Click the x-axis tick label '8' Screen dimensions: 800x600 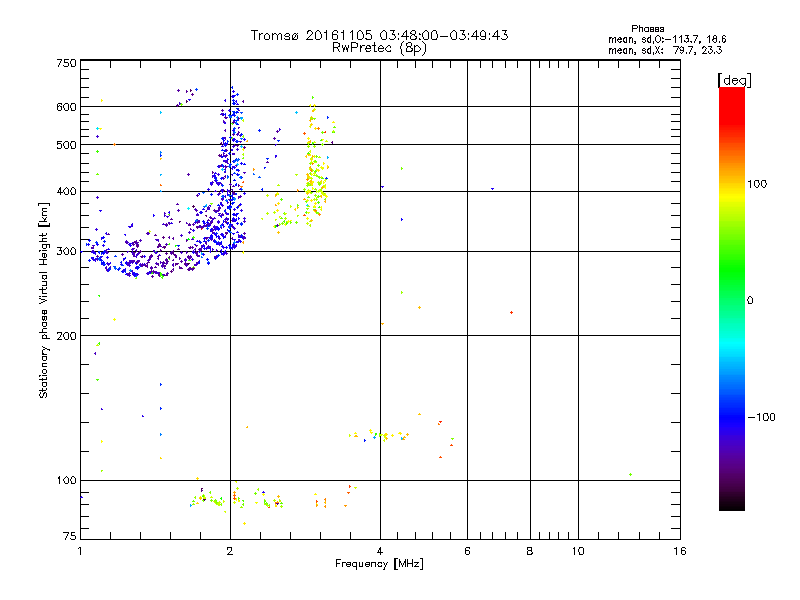pos(530,551)
